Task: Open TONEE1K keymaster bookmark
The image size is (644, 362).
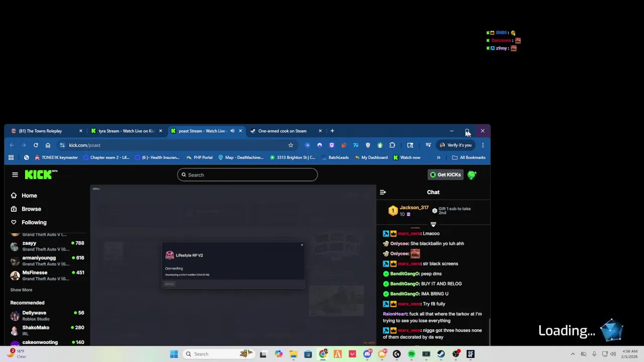Action: [56, 157]
